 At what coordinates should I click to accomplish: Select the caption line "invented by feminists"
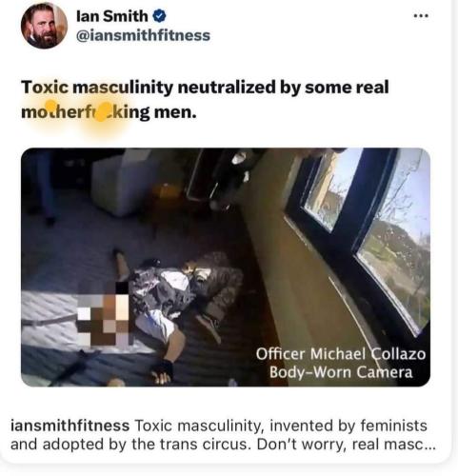tap(348, 426)
